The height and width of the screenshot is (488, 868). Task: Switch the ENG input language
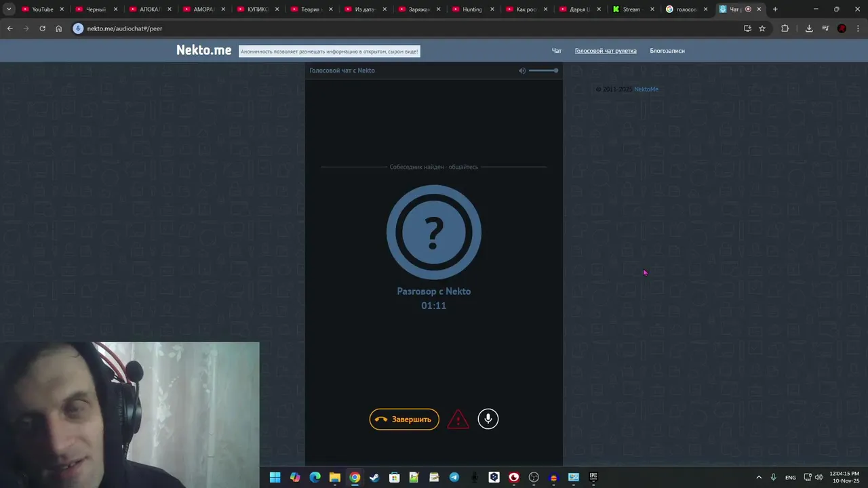pos(791,477)
